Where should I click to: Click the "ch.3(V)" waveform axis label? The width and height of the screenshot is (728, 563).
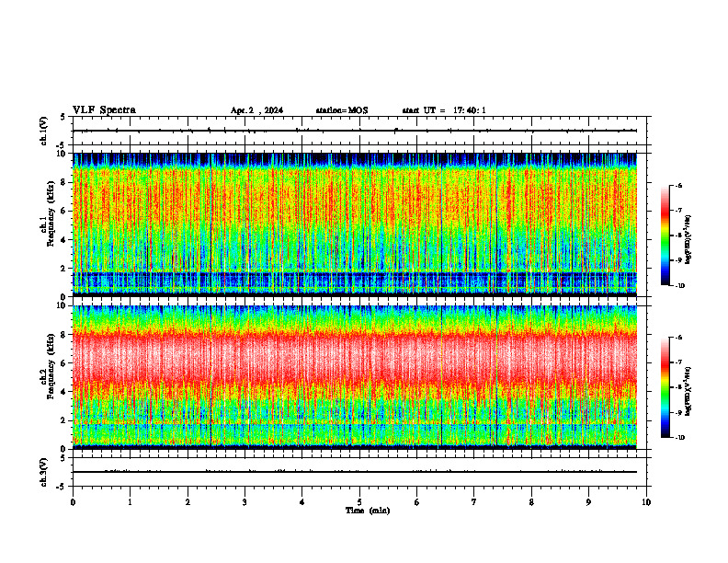pyautogui.click(x=44, y=472)
